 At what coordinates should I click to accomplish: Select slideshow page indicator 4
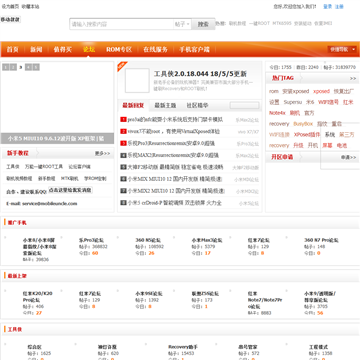(29, 67)
